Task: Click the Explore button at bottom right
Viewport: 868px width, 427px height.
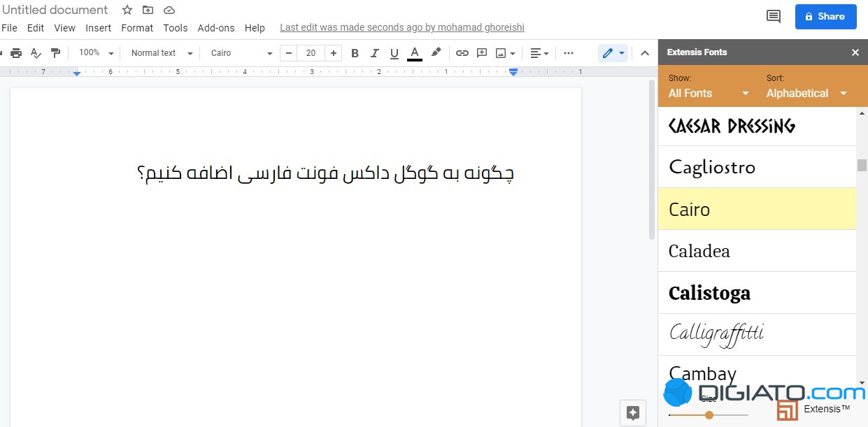Action: click(x=633, y=412)
